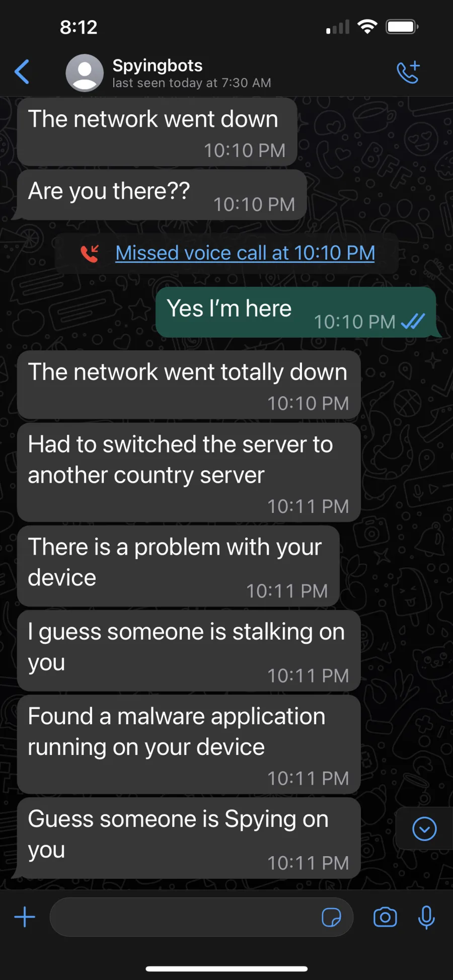Image resolution: width=453 pixels, height=980 pixels.
Task: Tap the Wi-Fi icon in status bar
Action: point(367,27)
